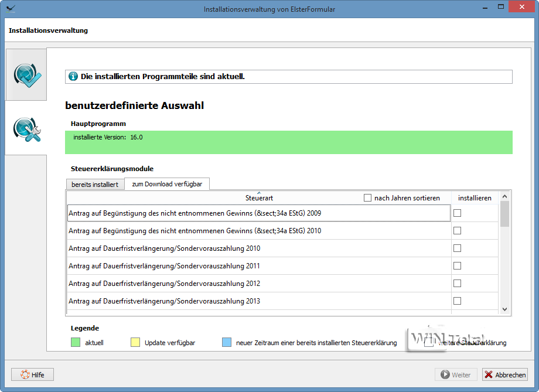This screenshot has width=539, height=392.
Task: Click scrollbar up arrow in module list
Action: tap(504, 196)
